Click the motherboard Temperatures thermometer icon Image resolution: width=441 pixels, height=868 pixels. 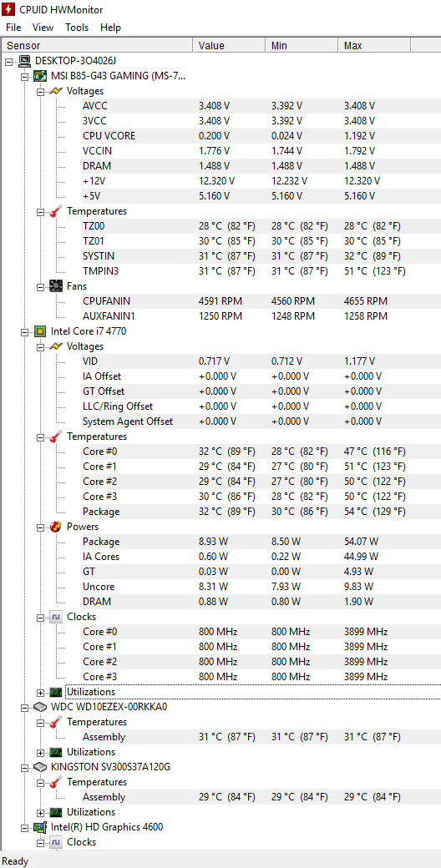(x=55, y=211)
